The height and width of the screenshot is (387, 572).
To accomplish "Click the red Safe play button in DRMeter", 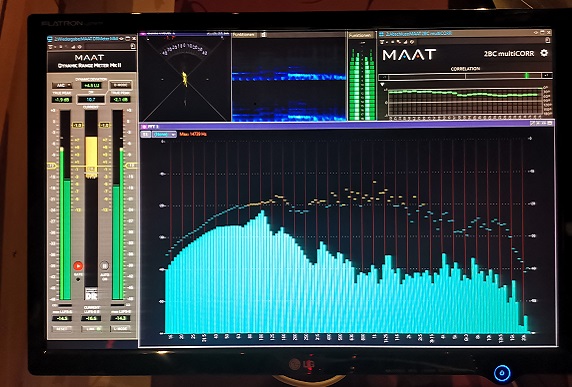I will (78, 266).
